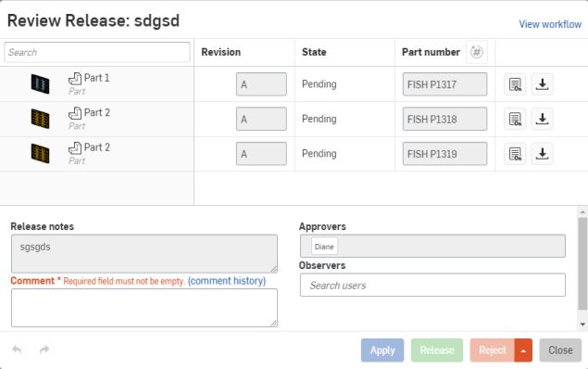The width and height of the screenshot is (588, 369).
Task: Click the Observers search users field
Action: click(x=432, y=285)
